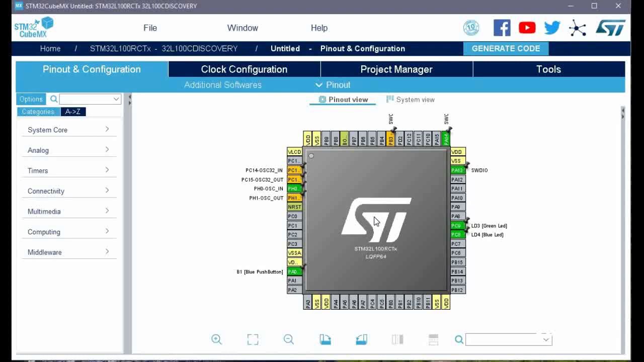This screenshot has width=644, height=362.
Task: Click pin PC8 labeled LD4 Blue Led
Action: point(457,234)
